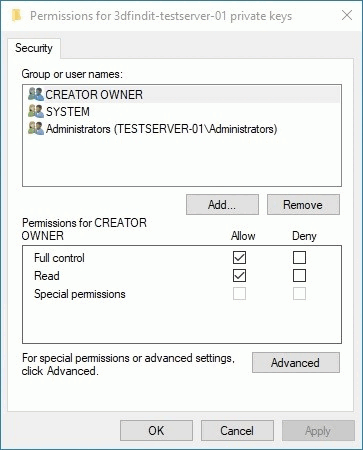Check Deny for Full control

point(299,257)
